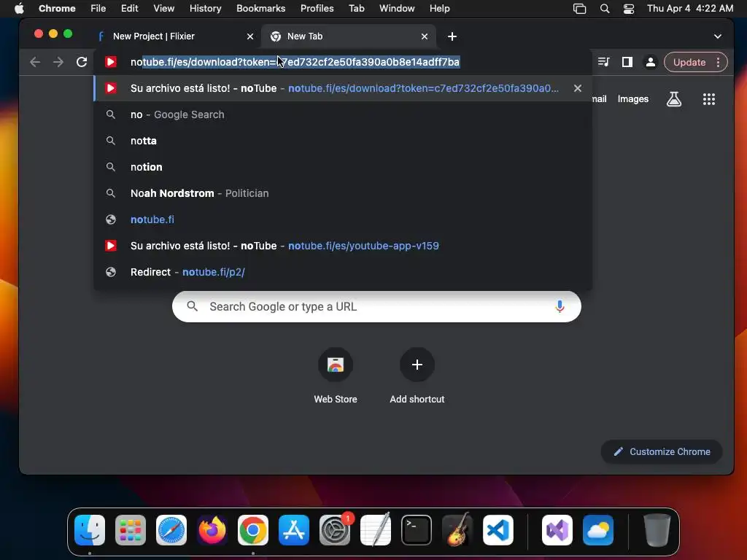
Task: Open Finder from the Dock
Action: (90, 530)
